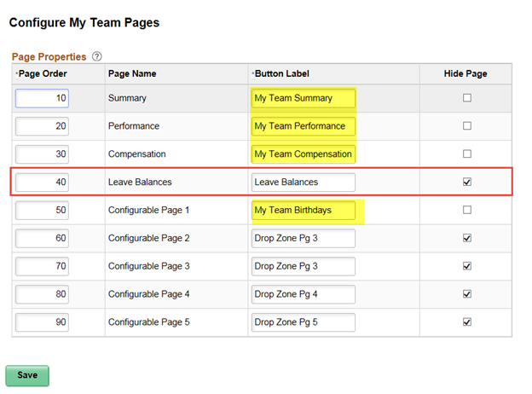
Task: Click the My Team Summary label field
Action: pyautogui.click(x=303, y=98)
